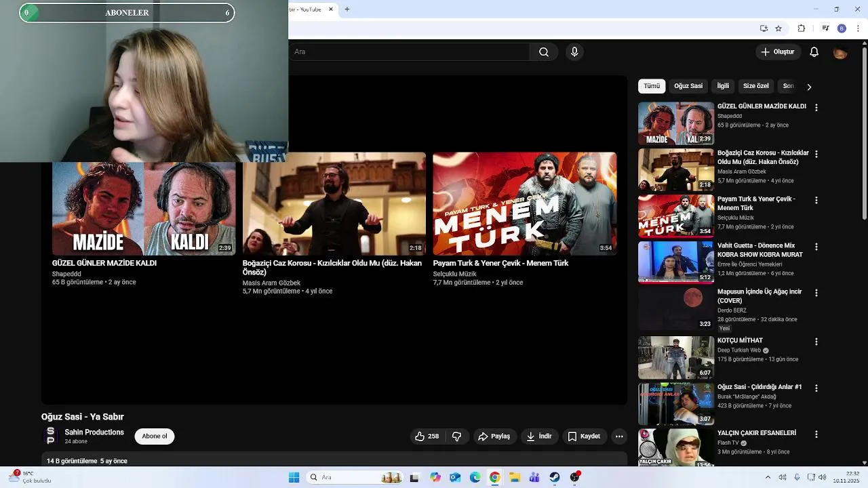The width and height of the screenshot is (868, 488).
Task: Click the Windows taskbar search box
Action: click(355, 478)
